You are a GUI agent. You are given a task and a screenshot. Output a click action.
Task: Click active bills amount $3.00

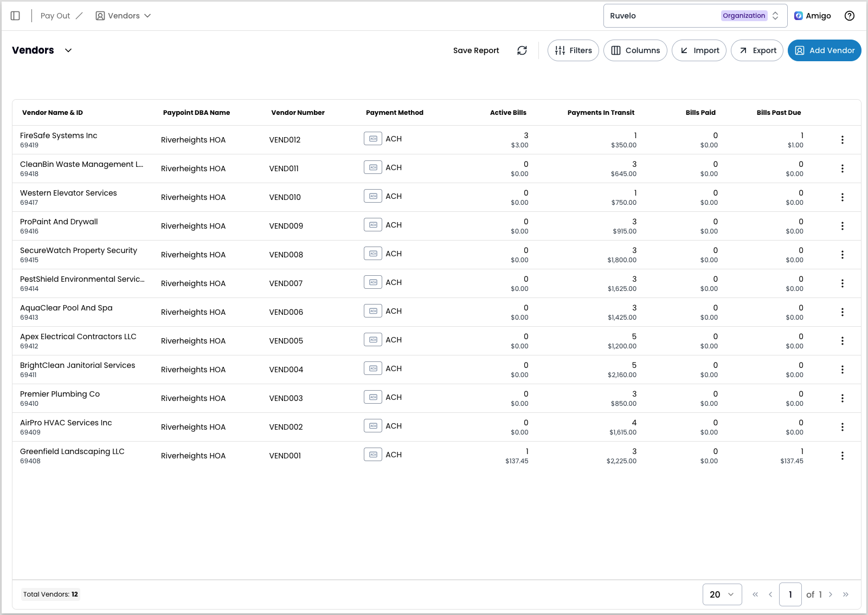pyautogui.click(x=519, y=145)
